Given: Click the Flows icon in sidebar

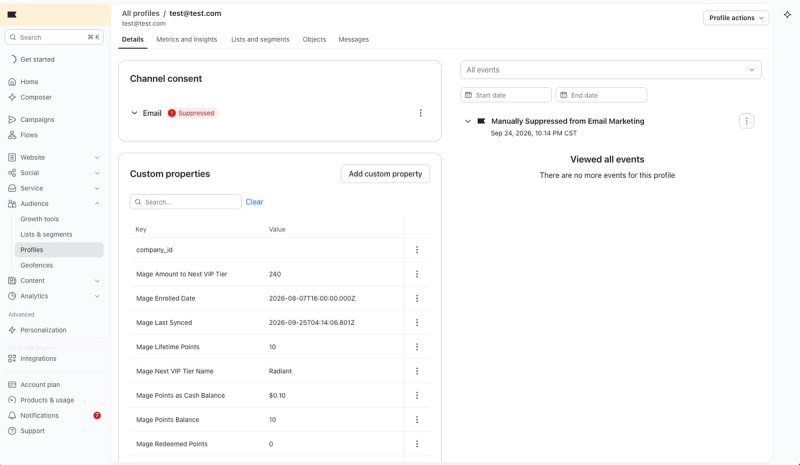Looking at the screenshot, I should [12, 135].
